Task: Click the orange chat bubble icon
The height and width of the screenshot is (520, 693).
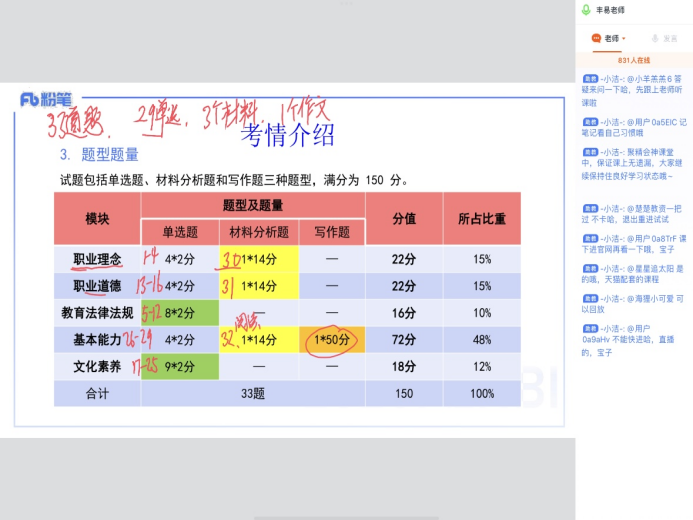Action: coord(595,38)
